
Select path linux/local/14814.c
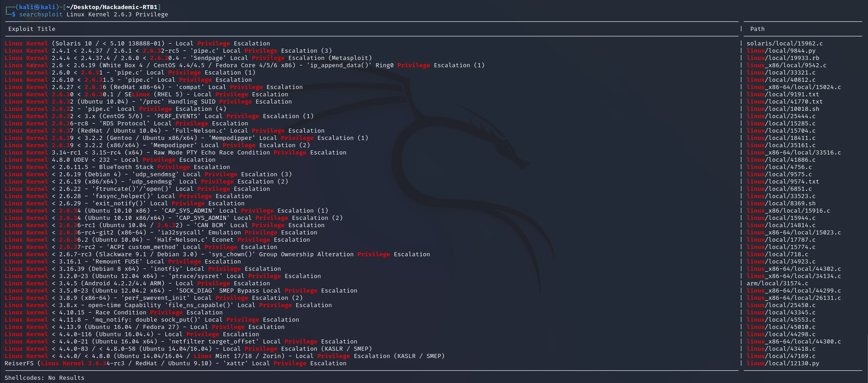click(781, 225)
